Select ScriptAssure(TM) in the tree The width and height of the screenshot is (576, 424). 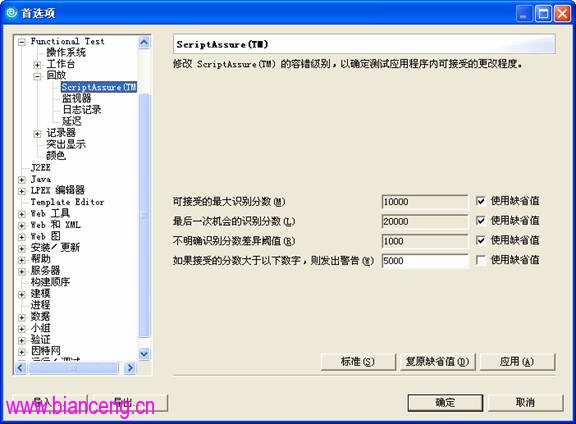pos(99,87)
